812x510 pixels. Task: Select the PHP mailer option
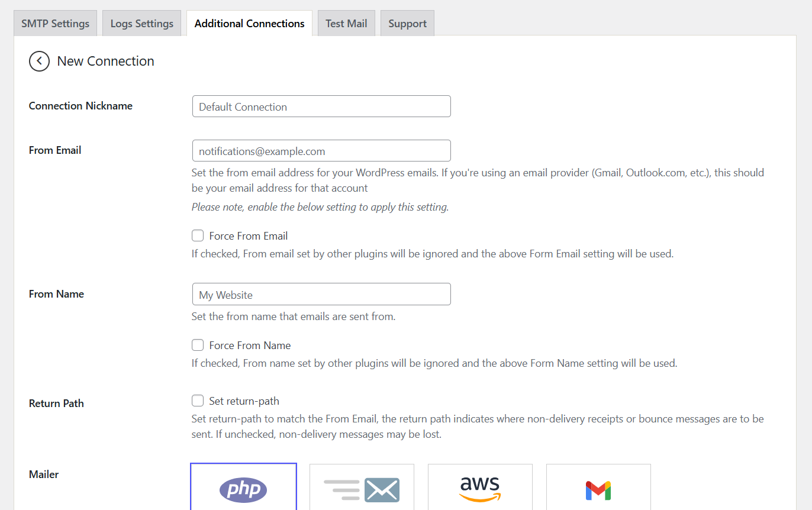(243, 489)
